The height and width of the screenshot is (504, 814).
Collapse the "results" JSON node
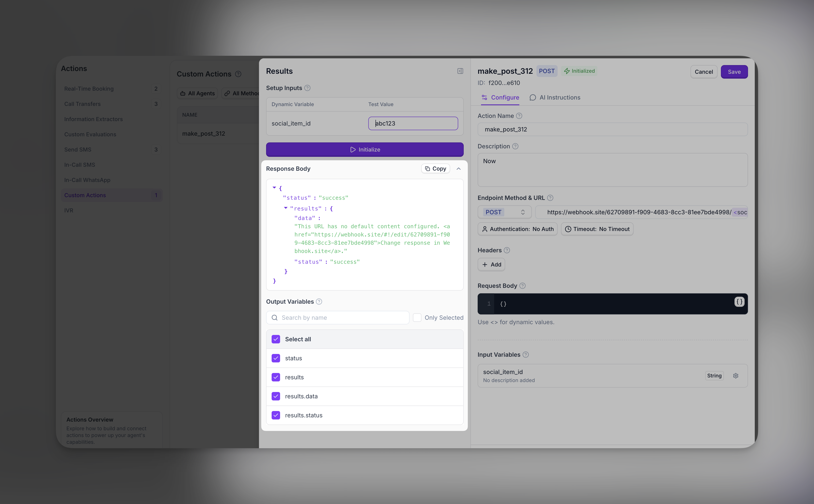[286, 208]
